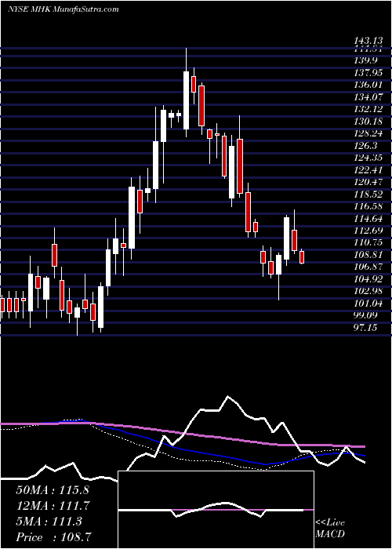
Task: Click the Price : 108.7 readout
Action: [54, 537]
